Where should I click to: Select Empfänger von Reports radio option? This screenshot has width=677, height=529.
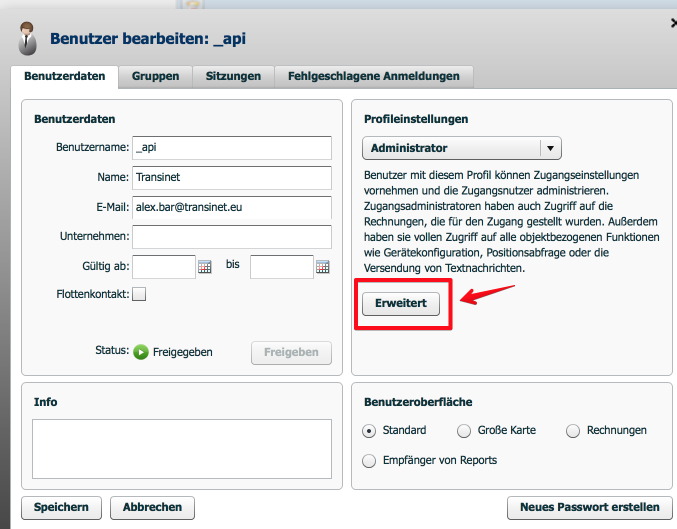pyautogui.click(x=369, y=461)
